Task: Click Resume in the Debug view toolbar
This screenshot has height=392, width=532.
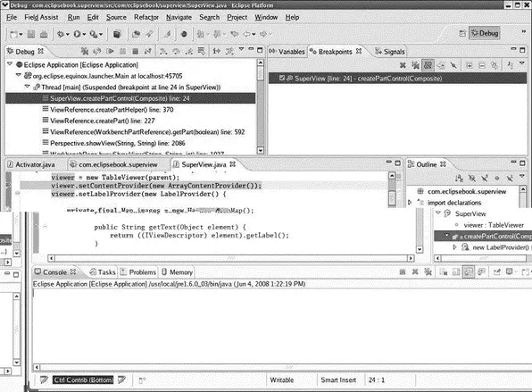Action: [x=110, y=51]
